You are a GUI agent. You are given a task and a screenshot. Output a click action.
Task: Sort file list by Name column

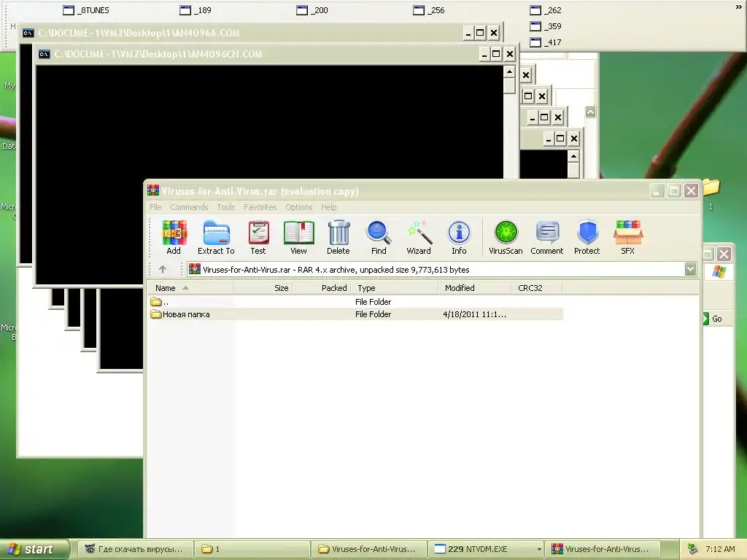[190, 288]
